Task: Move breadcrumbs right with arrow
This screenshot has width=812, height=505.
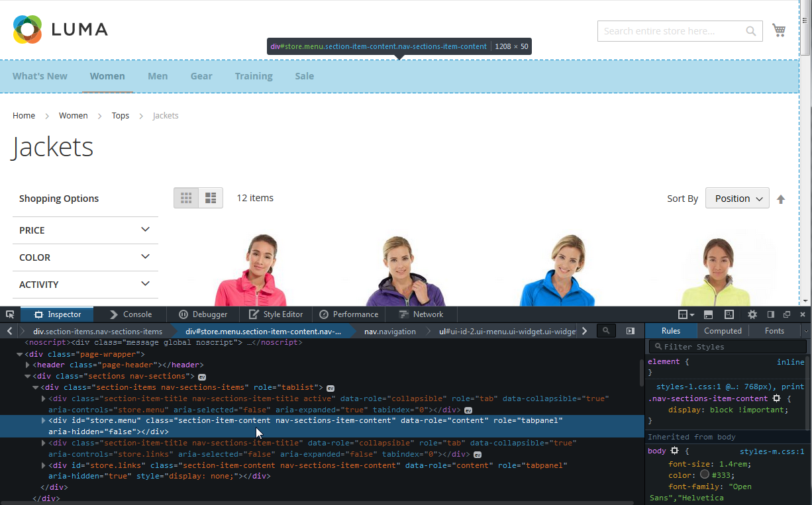Action: (x=584, y=331)
